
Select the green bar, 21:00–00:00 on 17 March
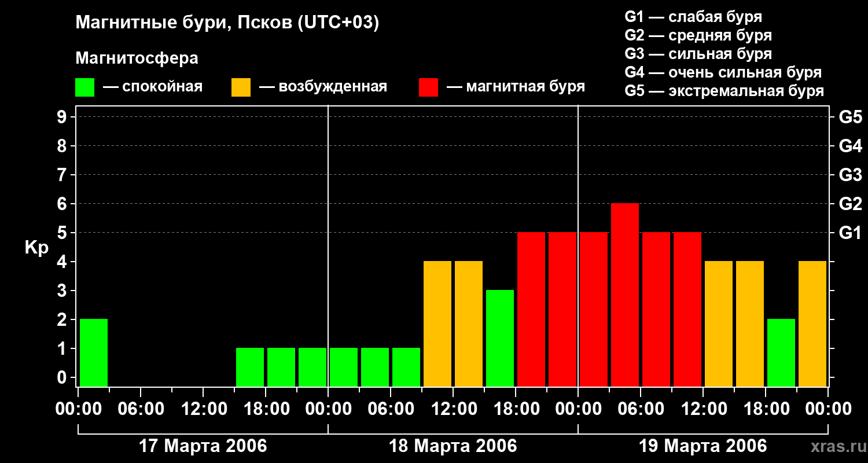coord(312,367)
